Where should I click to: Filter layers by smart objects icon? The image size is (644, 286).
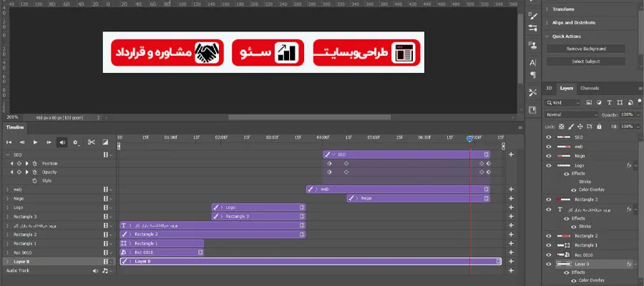click(629, 102)
